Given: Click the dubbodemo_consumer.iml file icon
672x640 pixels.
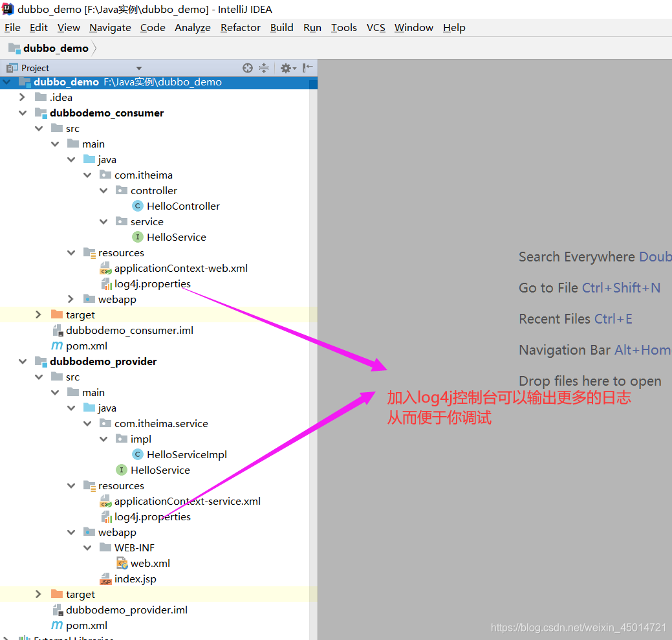Looking at the screenshot, I should (x=58, y=331).
